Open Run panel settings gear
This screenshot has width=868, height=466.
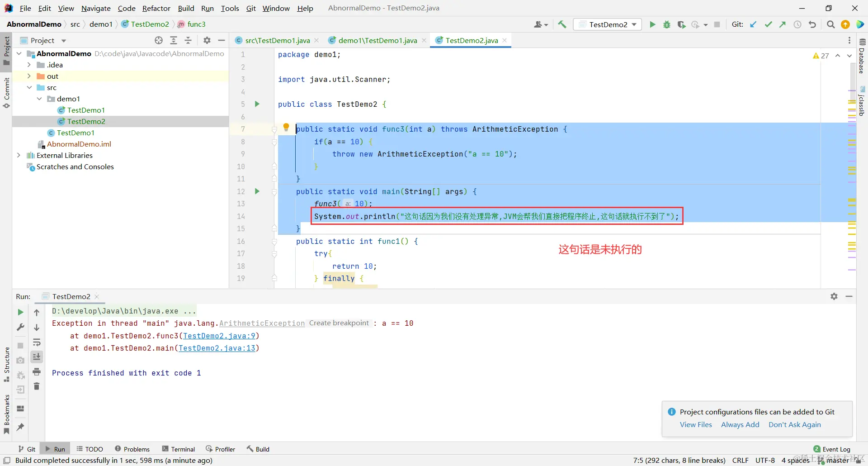click(834, 296)
